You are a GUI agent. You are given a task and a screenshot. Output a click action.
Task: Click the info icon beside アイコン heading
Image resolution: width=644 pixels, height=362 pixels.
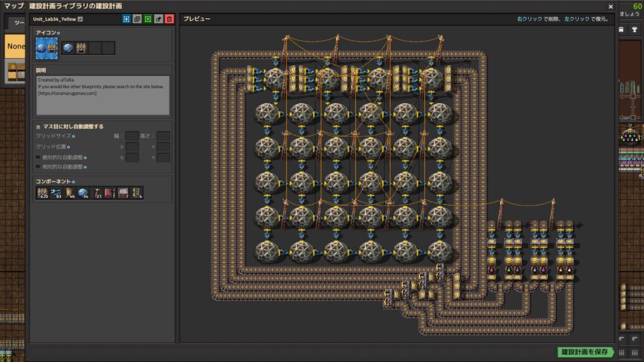pyautogui.click(x=58, y=33)
